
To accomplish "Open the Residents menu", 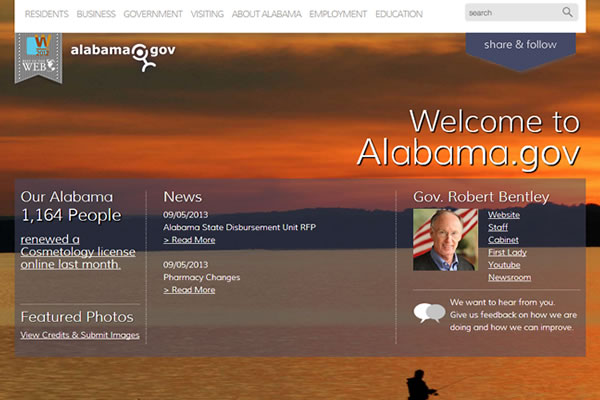I will [47, 14].
